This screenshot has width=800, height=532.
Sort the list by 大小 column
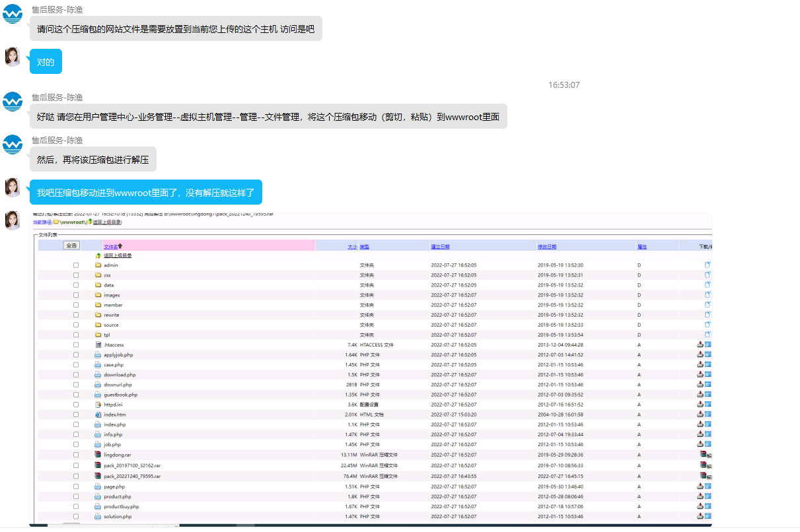tap(352, 246)
